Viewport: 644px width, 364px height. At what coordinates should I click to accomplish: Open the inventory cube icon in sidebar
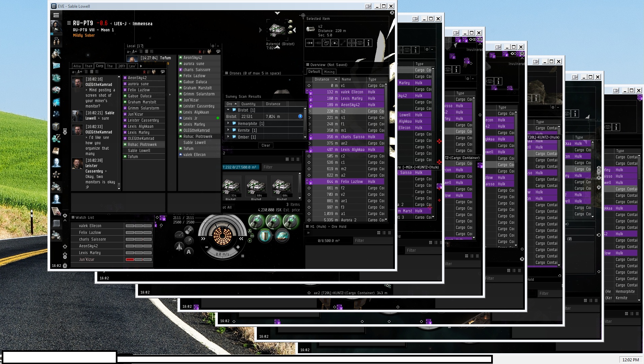pyautogui.click(x=56, y=126)
